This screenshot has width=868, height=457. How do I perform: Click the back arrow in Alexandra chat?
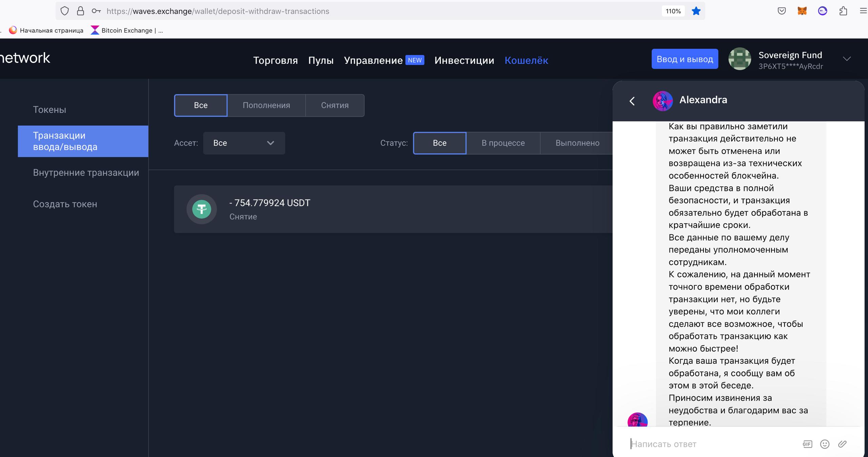point(632,101)
